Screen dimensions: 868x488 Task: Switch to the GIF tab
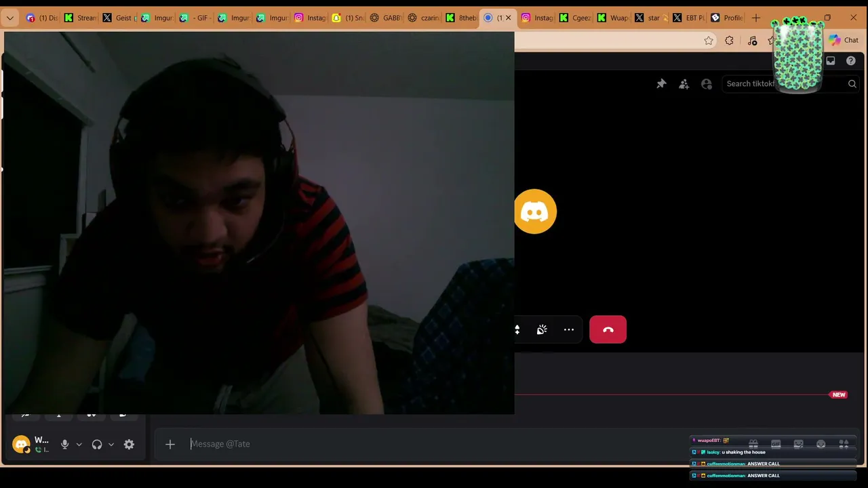pyautogui.click(x=195, y=18)
